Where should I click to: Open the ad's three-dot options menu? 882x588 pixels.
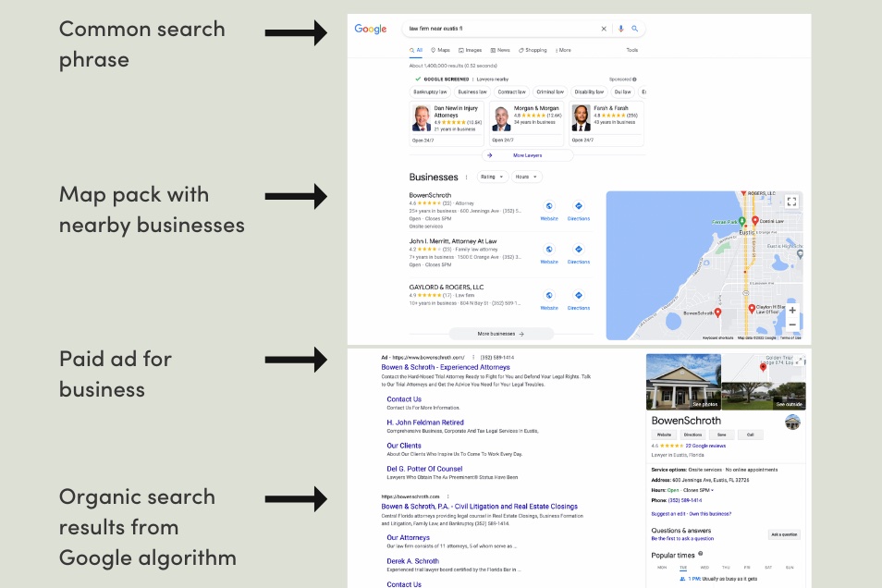(473, 357)
